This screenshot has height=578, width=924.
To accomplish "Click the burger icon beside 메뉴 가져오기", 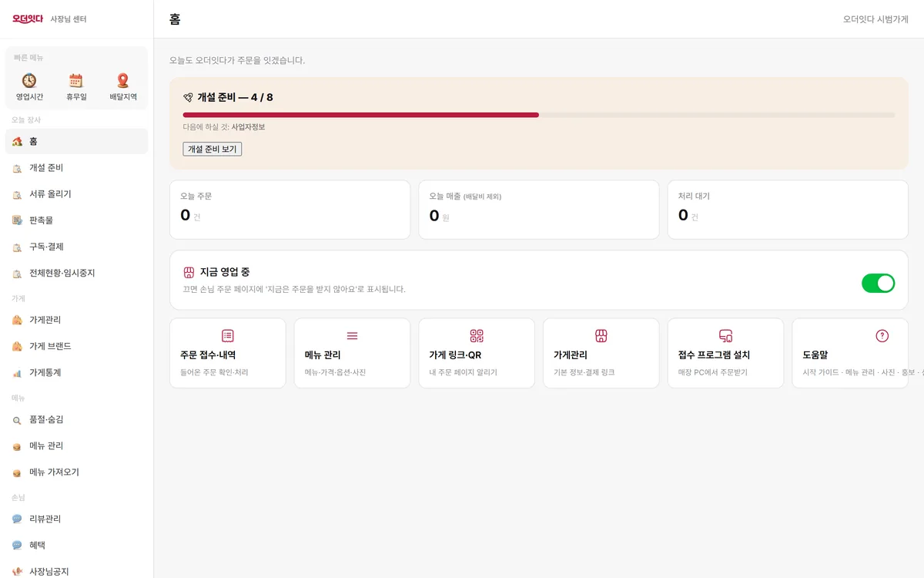I will pos(17,472).
